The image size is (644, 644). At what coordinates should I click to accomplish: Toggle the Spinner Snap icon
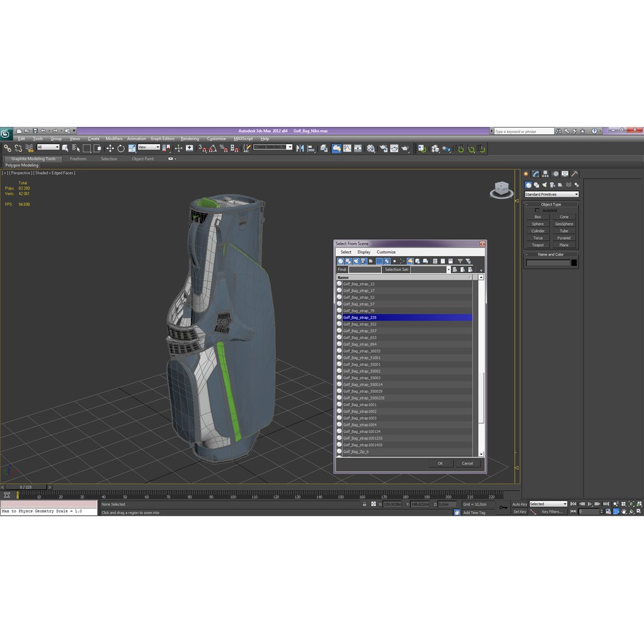pos(234,148)
